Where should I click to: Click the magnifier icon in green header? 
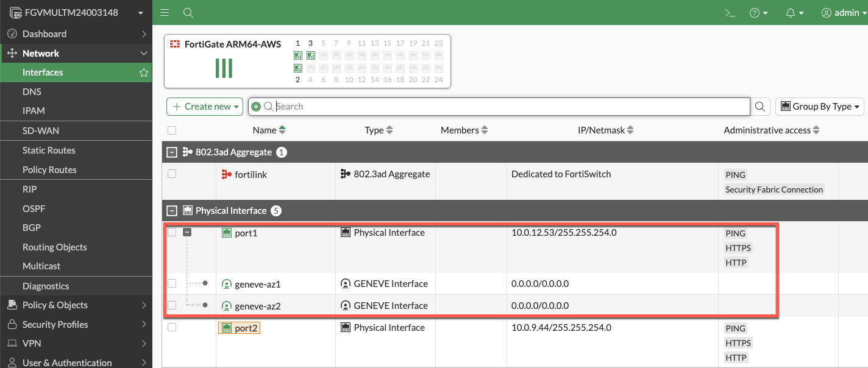(188, 13)
